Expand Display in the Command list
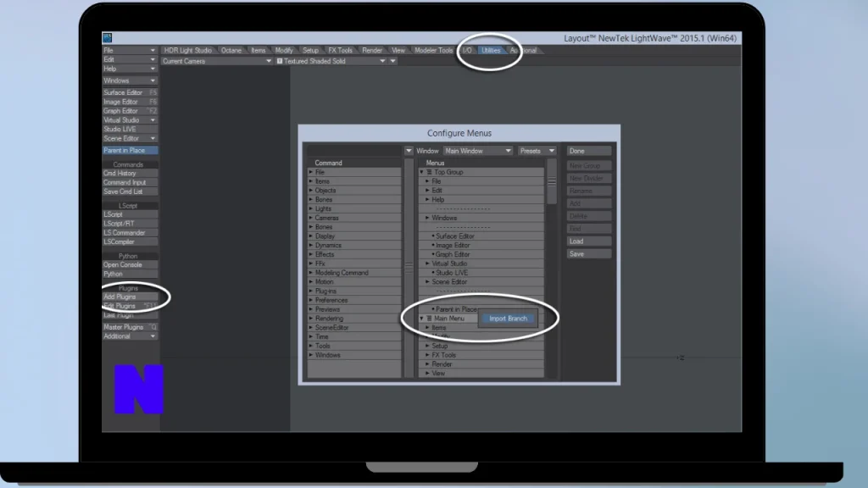Viewport: 868px width, 488px height. tap(311, 236)
